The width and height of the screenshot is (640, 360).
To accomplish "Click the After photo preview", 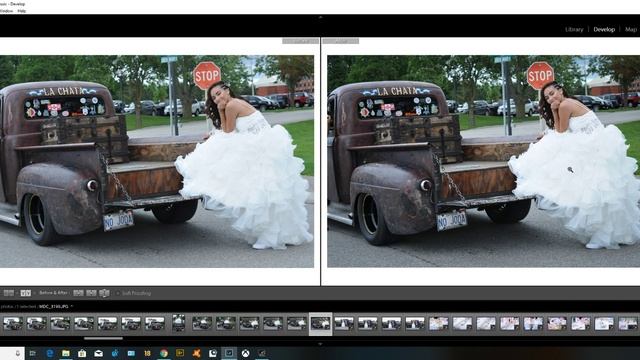I will pyautogui.click(x=484, y=161).
